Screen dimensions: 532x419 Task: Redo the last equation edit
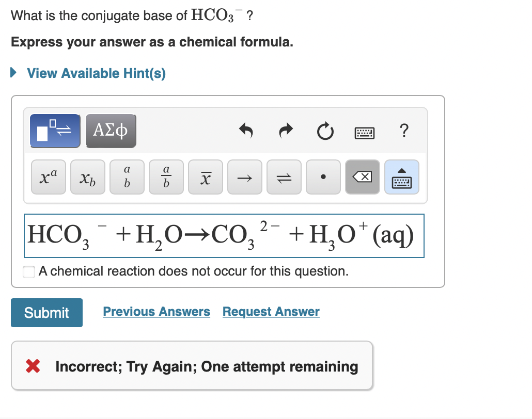pos(286,131)
